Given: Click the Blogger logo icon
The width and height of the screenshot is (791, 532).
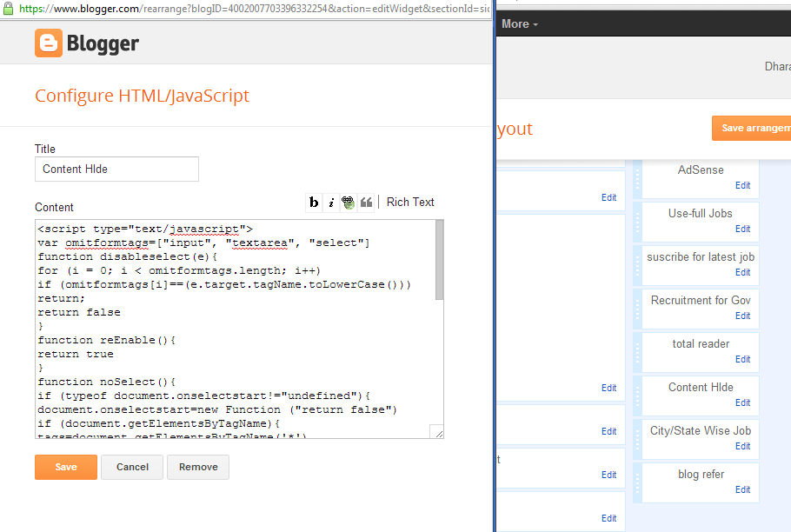Looking at the screenshot, I should point(49,43).
